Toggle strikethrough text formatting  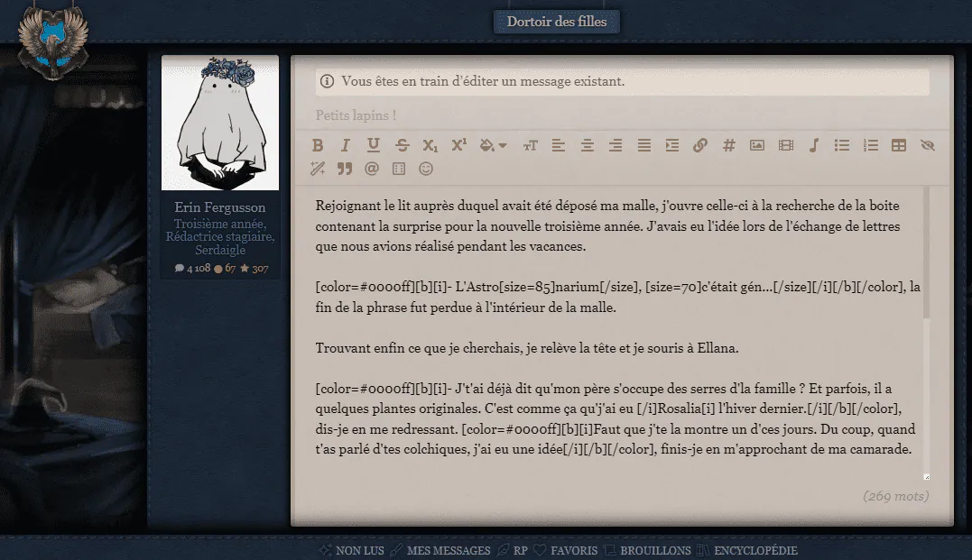[x=402, y=145]
